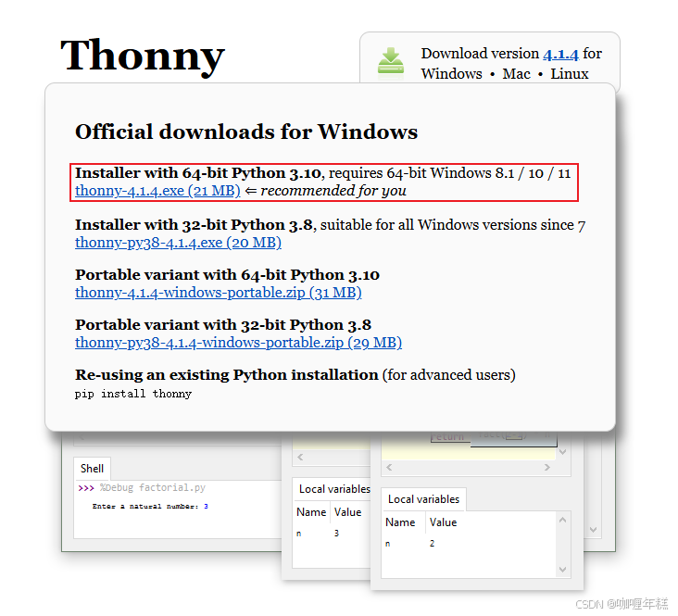
Task: Click Value column header in left variables panel
Action: [x=347, y=512]
